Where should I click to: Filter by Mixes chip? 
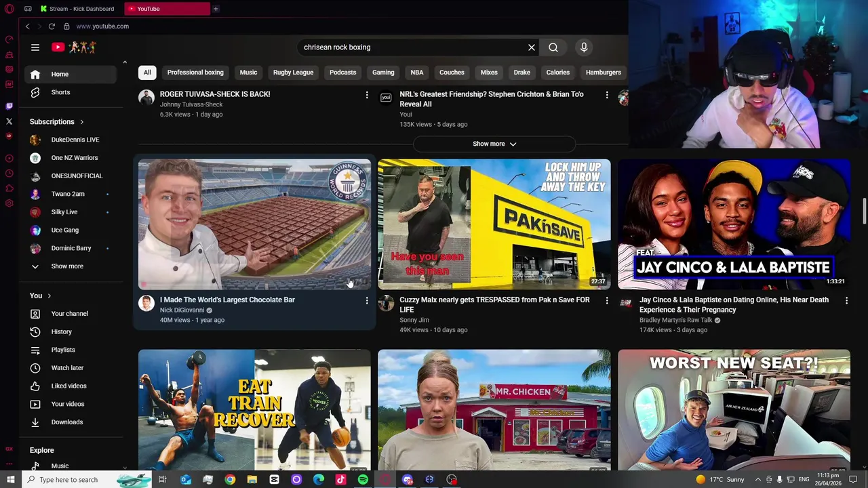point(489,73)
